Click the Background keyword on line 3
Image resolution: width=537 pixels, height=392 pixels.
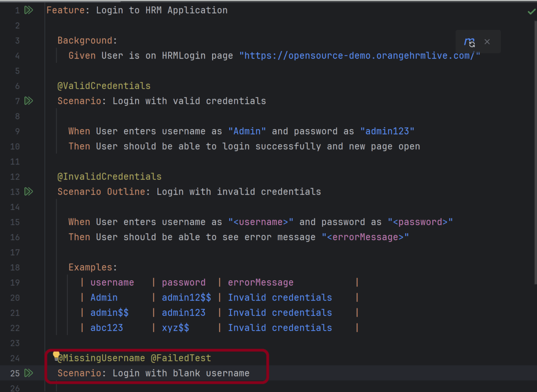pyautogui.click(x=85, y=40)
